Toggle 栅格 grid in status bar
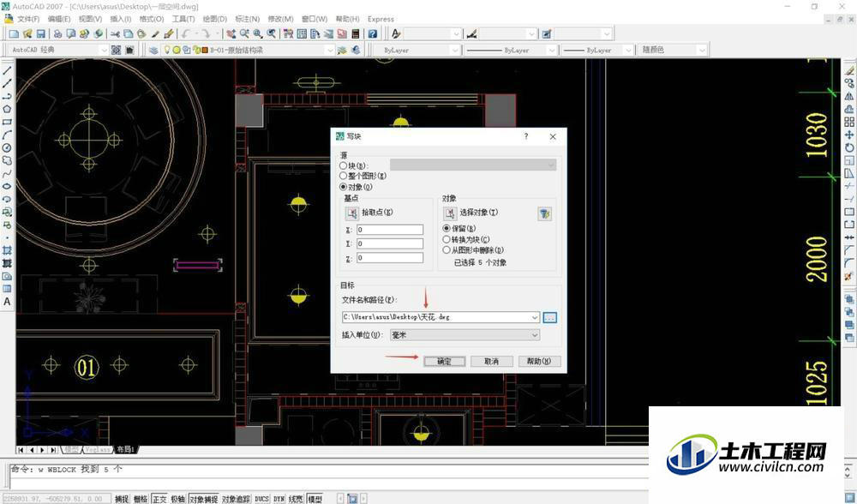The height and width of the screenshot is (504, 857). 141,499
